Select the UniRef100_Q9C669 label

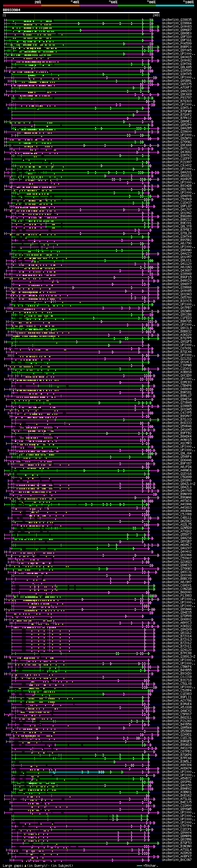(177, 94)
